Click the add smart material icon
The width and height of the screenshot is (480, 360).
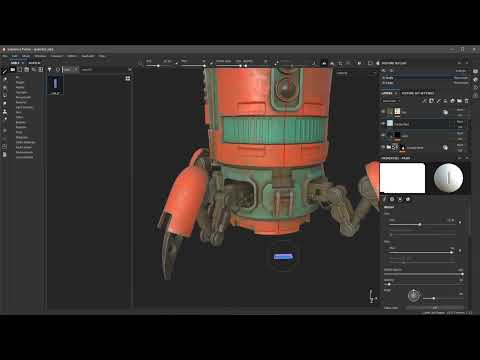(452, 101)
